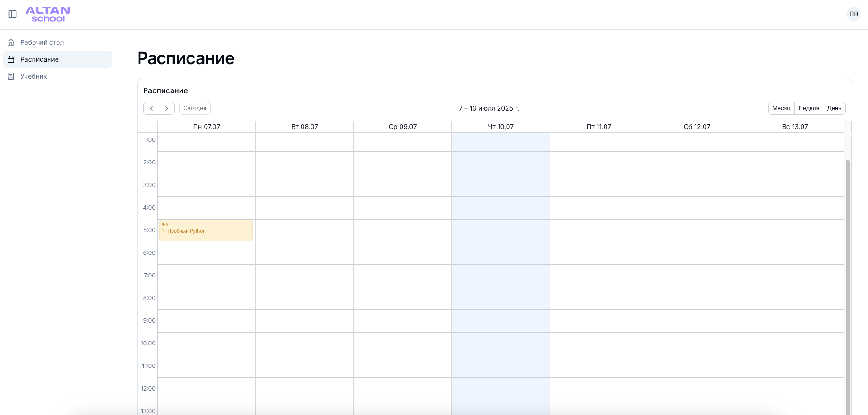Click the 9:00 slot on Пт 11.07
This screenshot has width=868, height=415.
599,321
